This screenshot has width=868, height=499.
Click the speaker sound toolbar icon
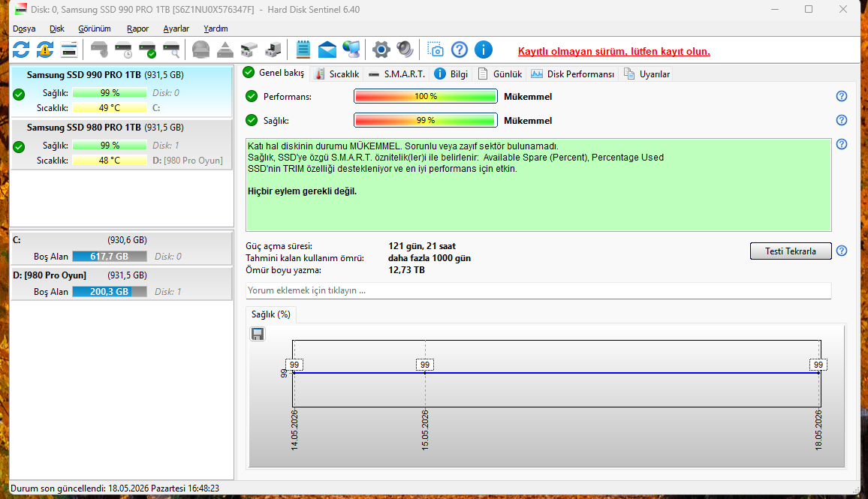click(x=405, y=50)
